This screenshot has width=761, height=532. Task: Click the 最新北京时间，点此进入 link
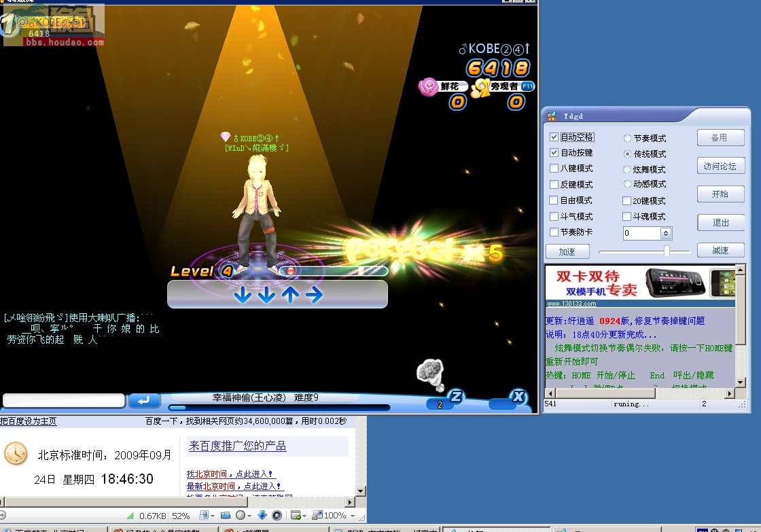tap(234, 486)
